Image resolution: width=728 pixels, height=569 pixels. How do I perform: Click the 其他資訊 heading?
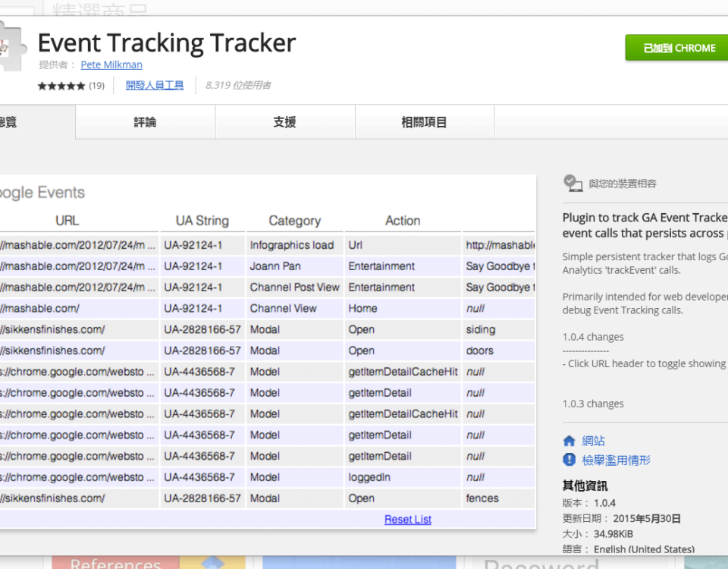(585, 486)
